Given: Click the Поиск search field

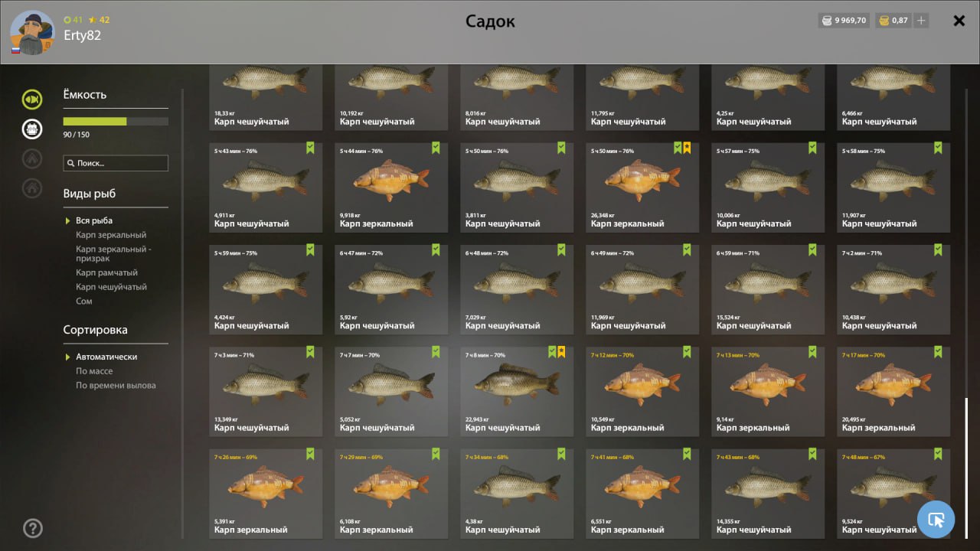Looking at the screenshot, I should click(x=116, y=163).
